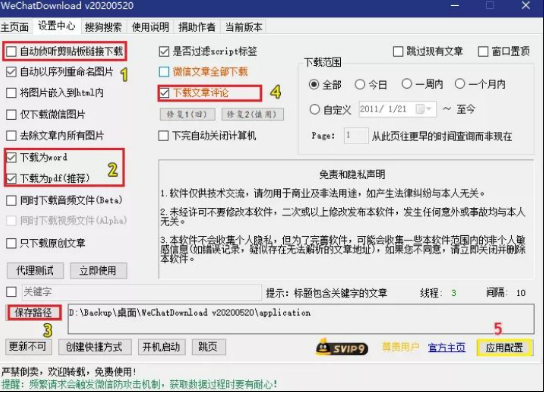Click the Page number input box
Image resolution: width=544 pixels, height=395 pixels.
click(x=356, y=136)
